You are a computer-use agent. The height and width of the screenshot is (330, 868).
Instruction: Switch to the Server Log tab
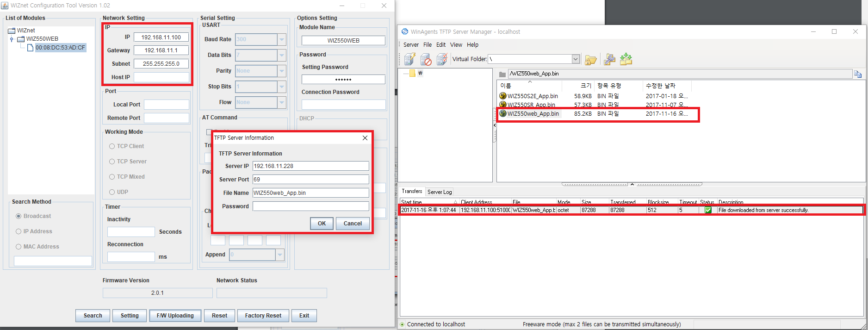(x=440, y=192)
